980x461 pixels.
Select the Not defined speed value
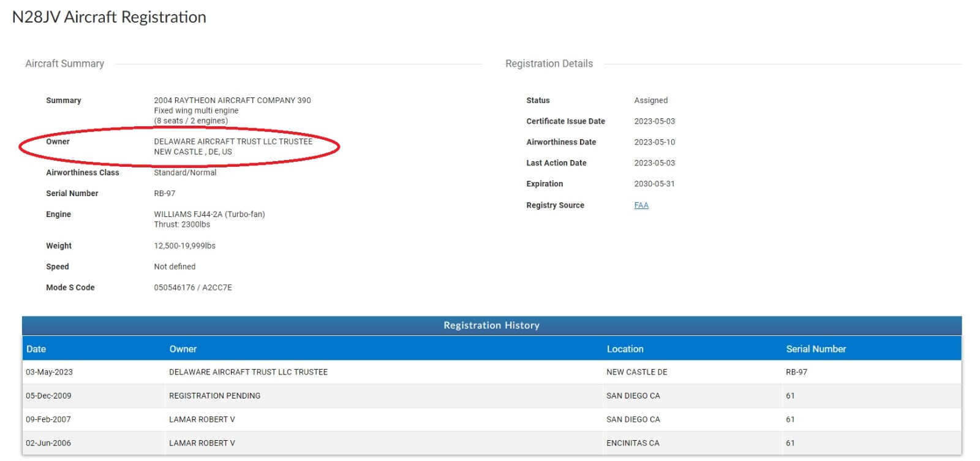tap(175, 267)
